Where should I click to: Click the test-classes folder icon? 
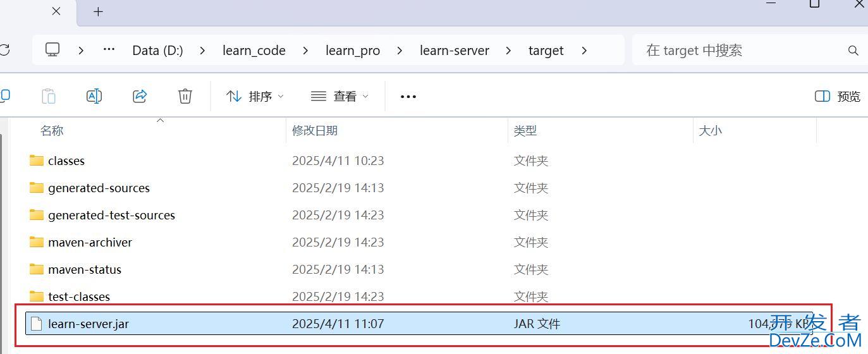click(37, 296)
